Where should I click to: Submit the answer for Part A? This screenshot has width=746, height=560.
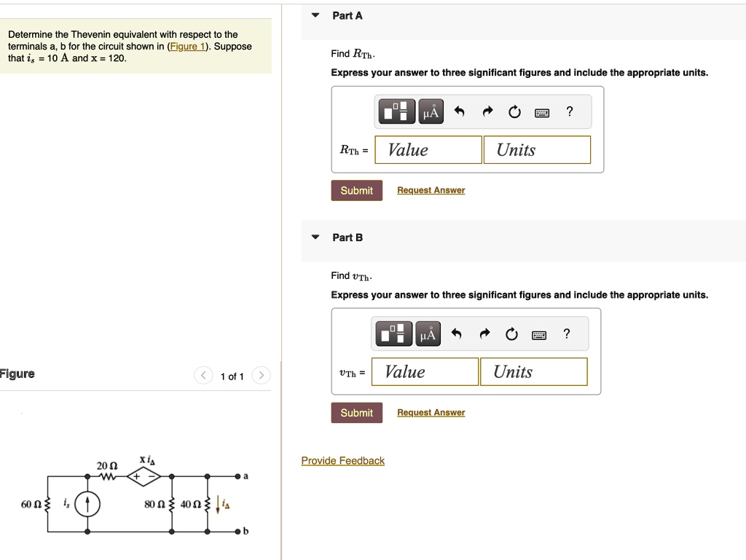click(356, 190)
